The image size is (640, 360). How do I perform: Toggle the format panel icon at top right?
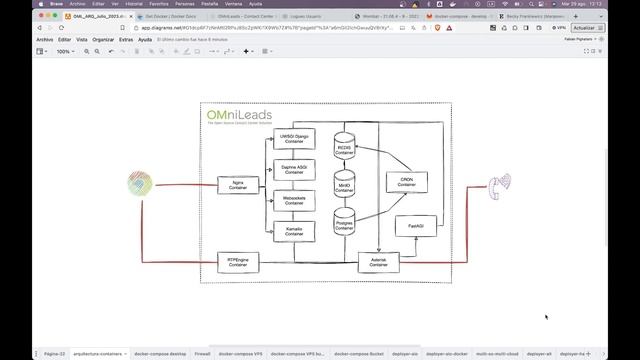coord(593,51)
